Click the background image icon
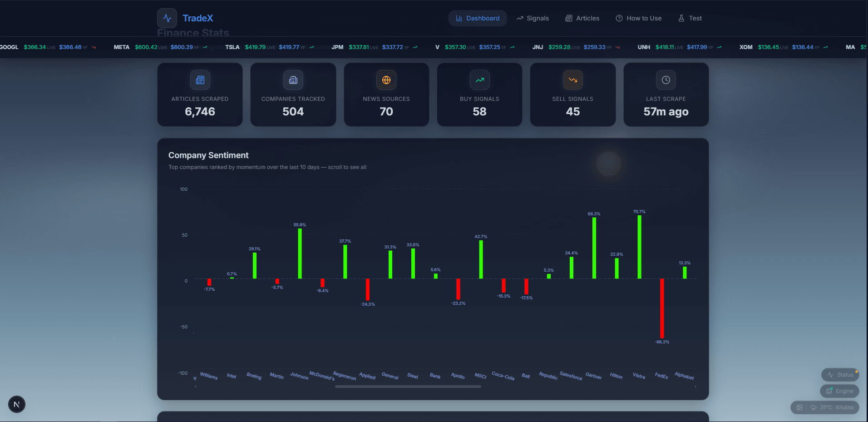Image resolution: width=868 pixels, height=422 pixels. (799, 407)
